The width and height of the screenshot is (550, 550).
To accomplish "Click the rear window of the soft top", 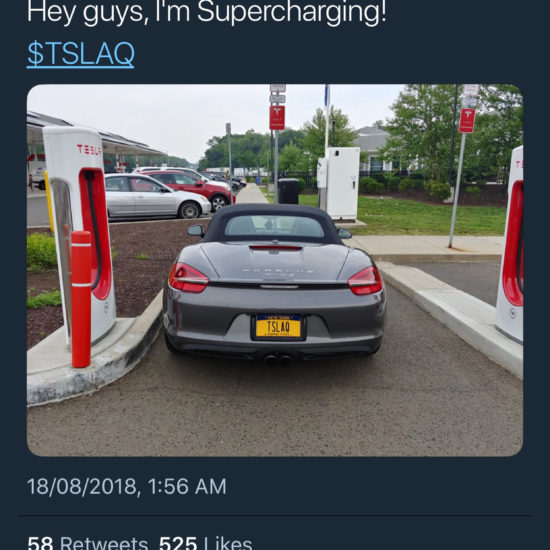I will click(x=274, y=226).
